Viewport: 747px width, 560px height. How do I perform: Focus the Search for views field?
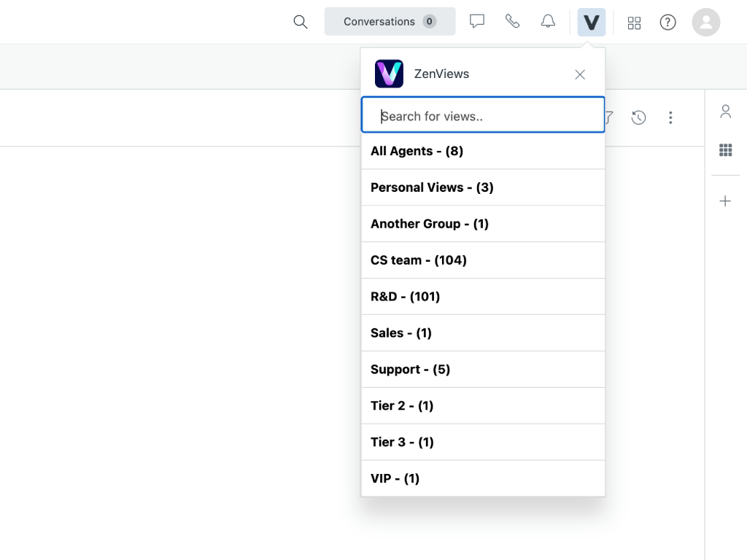pos(483,116)
